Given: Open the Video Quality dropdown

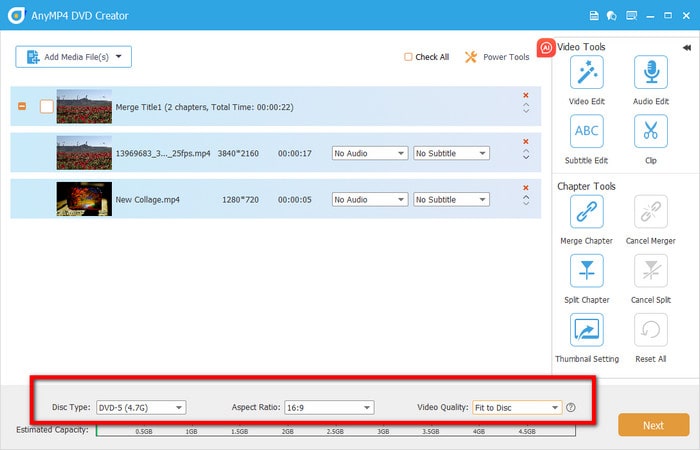Looking at the screenshot, I should (x=517, y=407).
